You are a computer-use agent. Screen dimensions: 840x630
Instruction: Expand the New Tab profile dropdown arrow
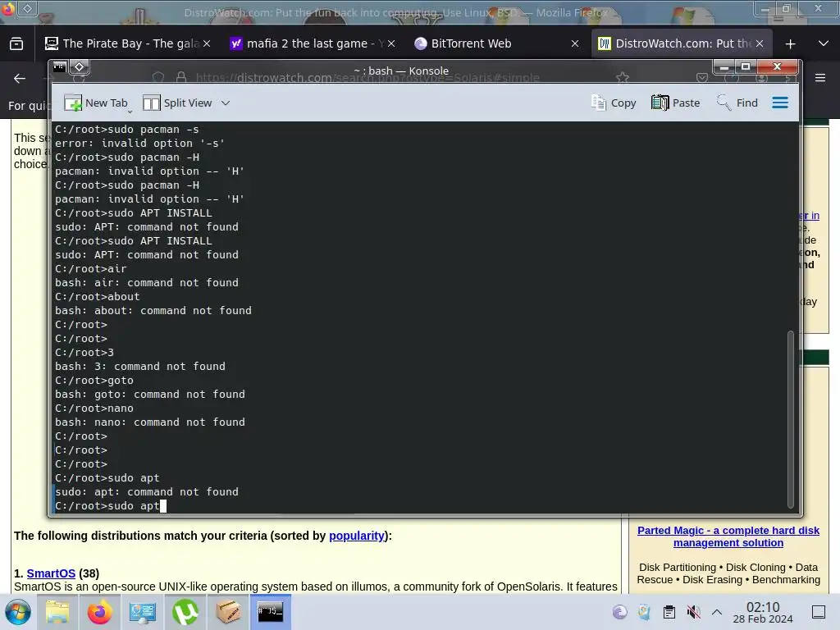click(130, 112)
